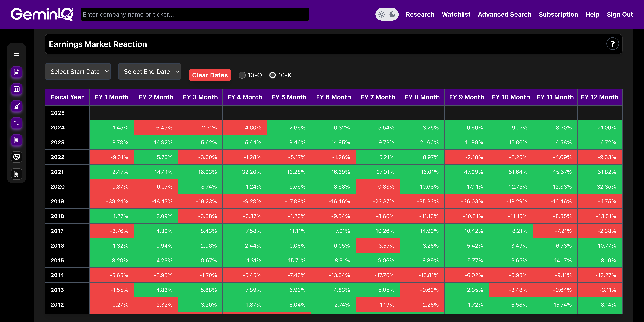Click the up-down arrows sidebar icon
This screenshot has height=322, width=644.
[17, 123]
